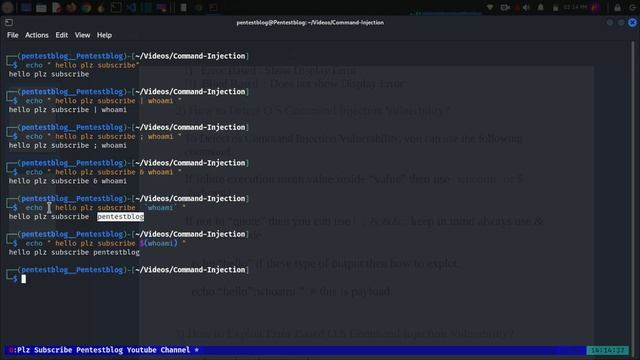
Task: Open the Wi-Fi network tray icon
Action: click(x=490, y=7)
